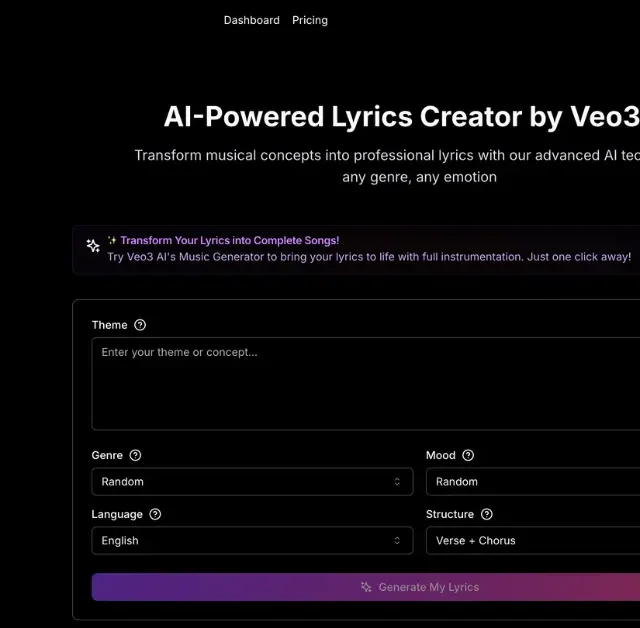The width and height of the screenshot is (640, 628).
Task: Click the Theme help question-mark icon
Action: (140, 325)
